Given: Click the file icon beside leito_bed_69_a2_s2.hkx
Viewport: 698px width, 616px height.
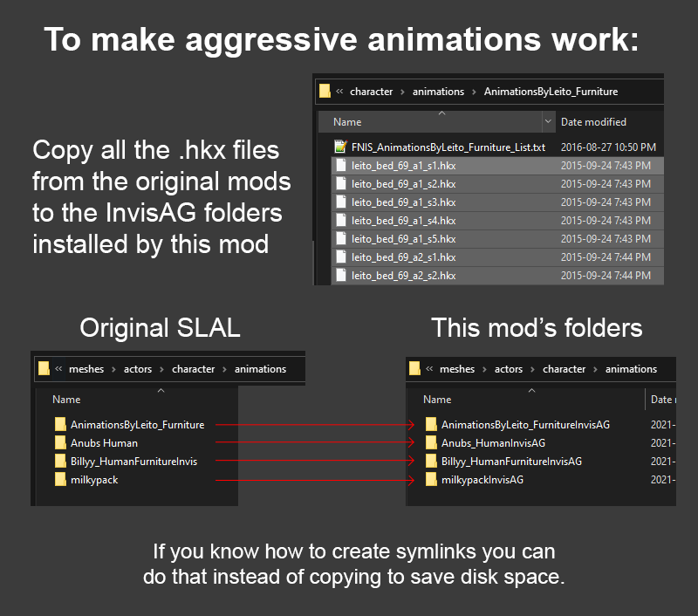Looking at the screenshot, I should pyautogui.click(x=341, y=275).
